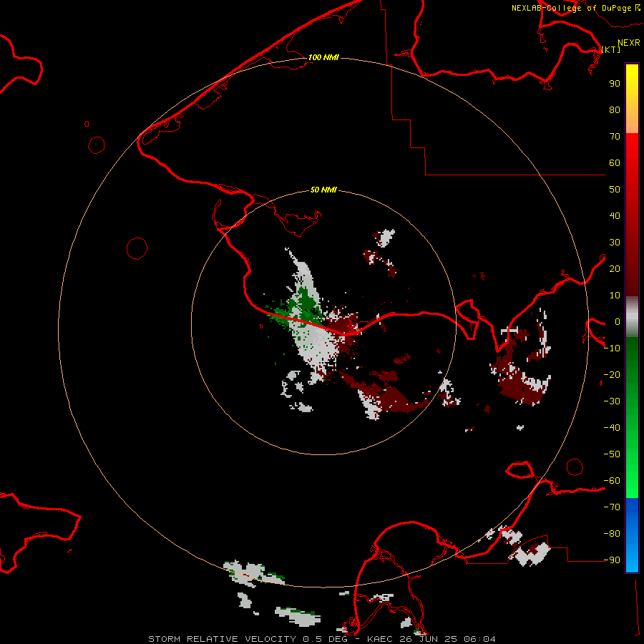Pick the blue segment of the color bar
The image size is (644, 644).
[x=632, y=535]
